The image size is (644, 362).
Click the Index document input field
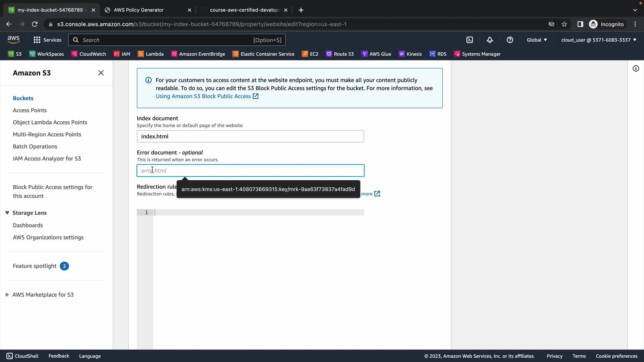coord(250,136)
